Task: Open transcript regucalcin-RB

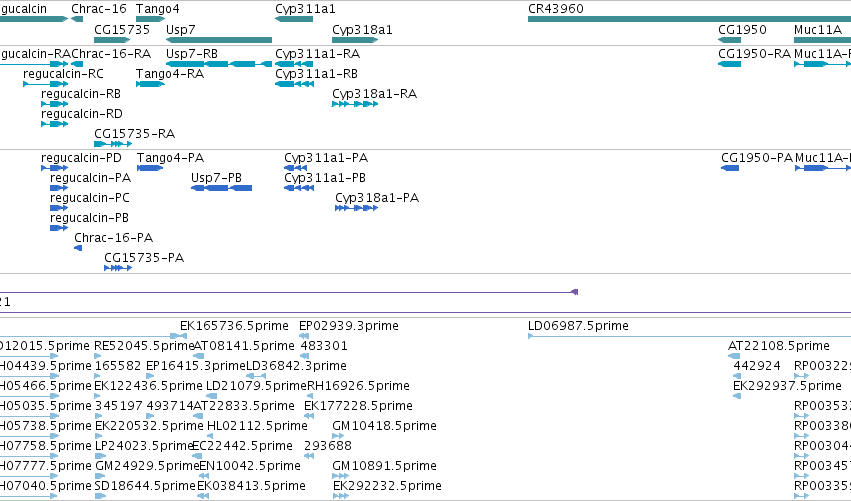Action: (x=81, y=93)
